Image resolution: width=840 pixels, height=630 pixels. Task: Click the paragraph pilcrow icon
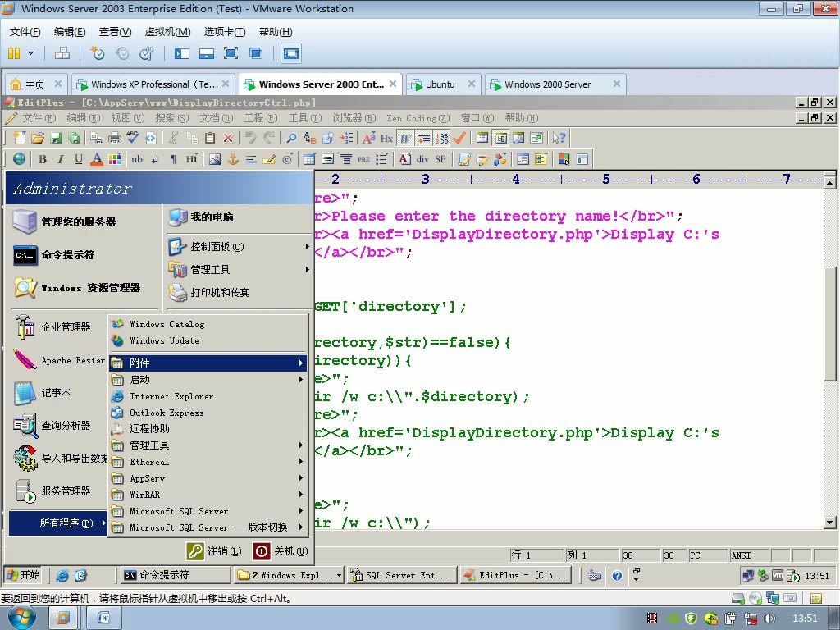(173, 158)
